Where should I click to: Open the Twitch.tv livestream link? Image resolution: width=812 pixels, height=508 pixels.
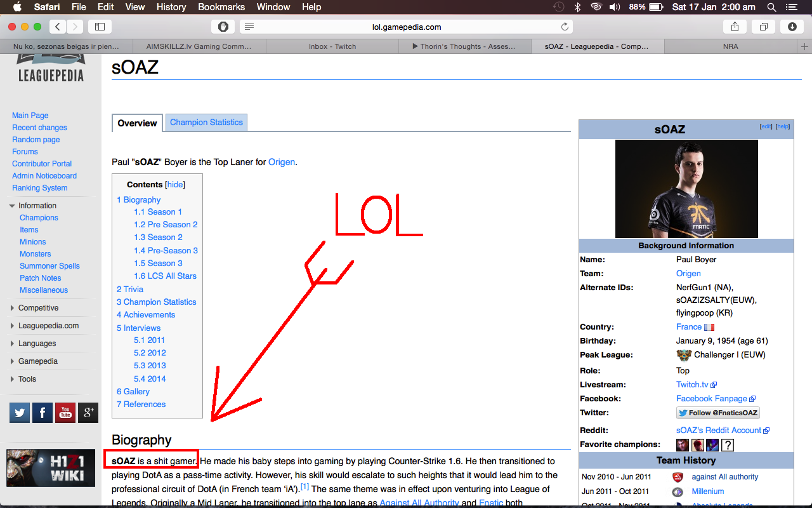[696, 385]
